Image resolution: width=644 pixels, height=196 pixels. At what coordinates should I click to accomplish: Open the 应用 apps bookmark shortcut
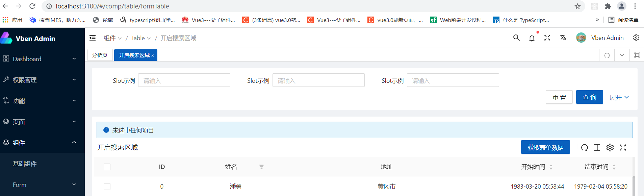(x=12, y=20)
